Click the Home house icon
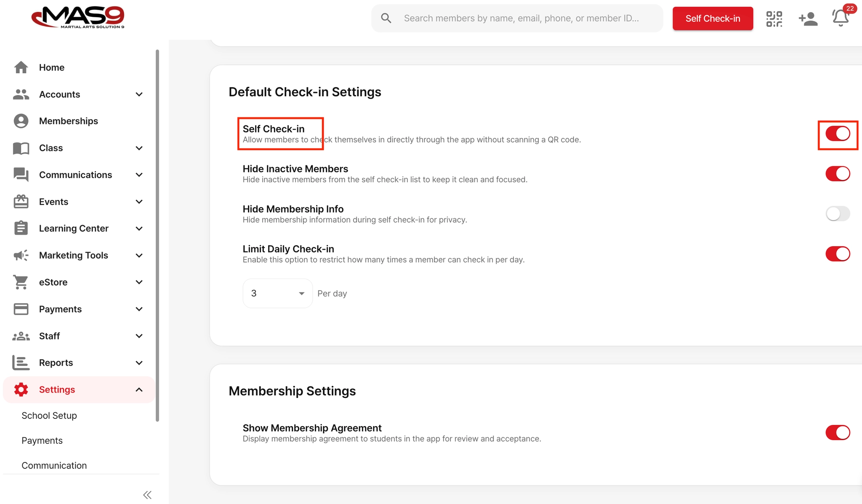 [21, 67]
